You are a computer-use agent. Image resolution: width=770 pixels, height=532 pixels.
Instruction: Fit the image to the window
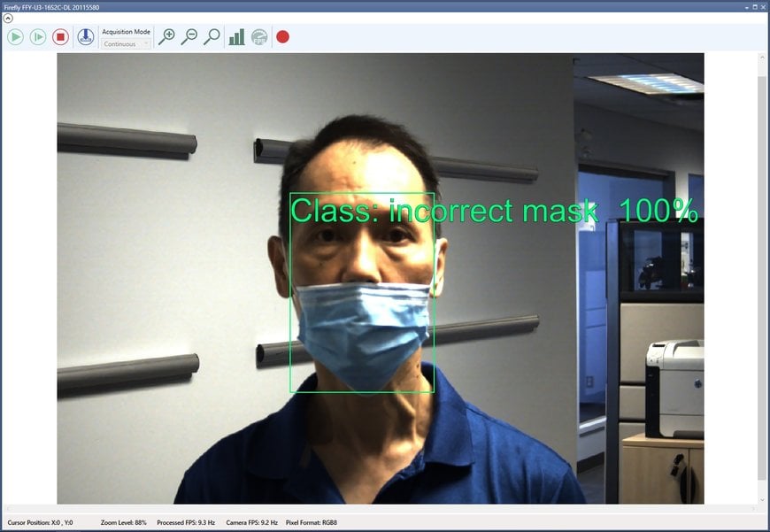click(x=212, y=37)
